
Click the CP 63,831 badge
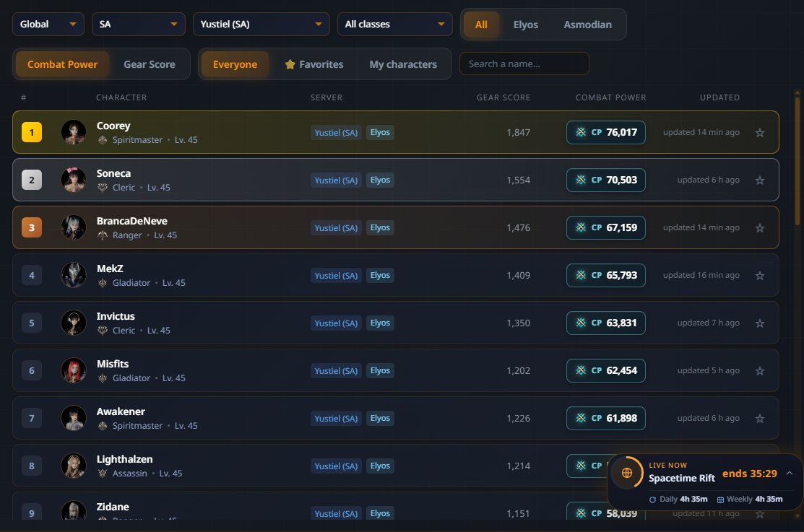[605, 323]
